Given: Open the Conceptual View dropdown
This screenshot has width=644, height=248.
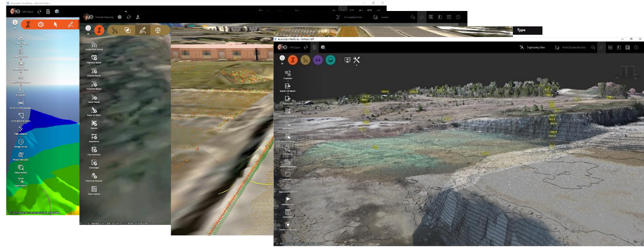Looking at the screenshot, I should 350,17.
